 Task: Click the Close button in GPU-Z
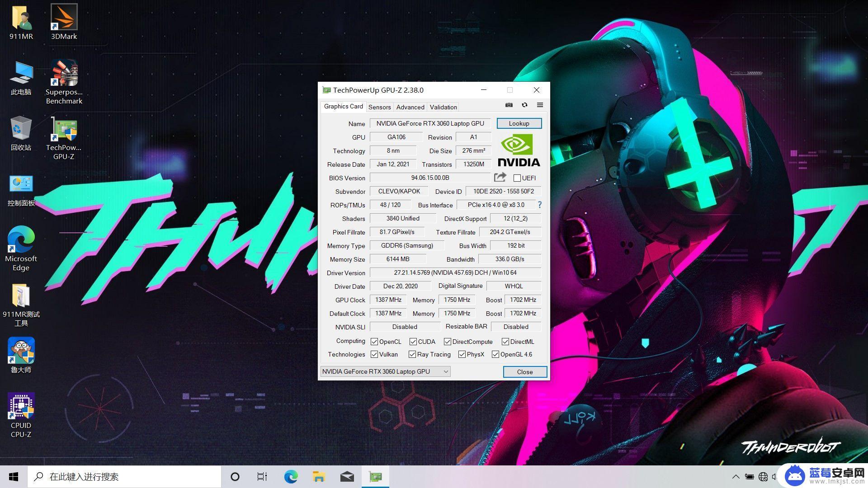(x=525, y=372)
